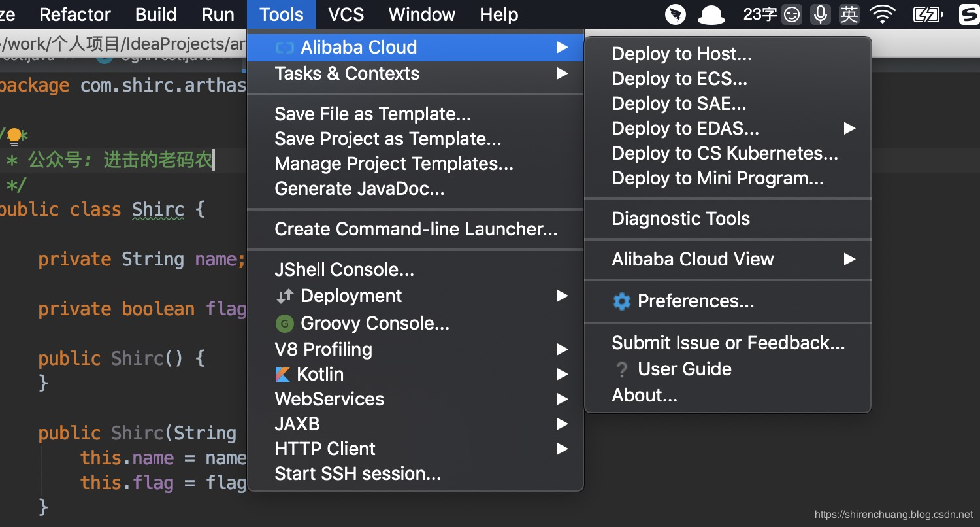Expand the Deployment submenu arrow
The width and height of the screenshot is (980, 527).
tap(562, 296)
